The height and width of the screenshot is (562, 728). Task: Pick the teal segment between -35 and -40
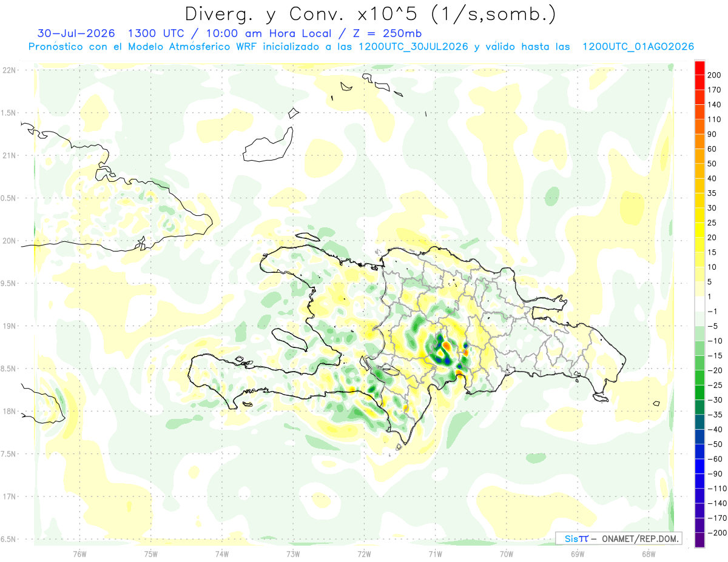point(699,421)
